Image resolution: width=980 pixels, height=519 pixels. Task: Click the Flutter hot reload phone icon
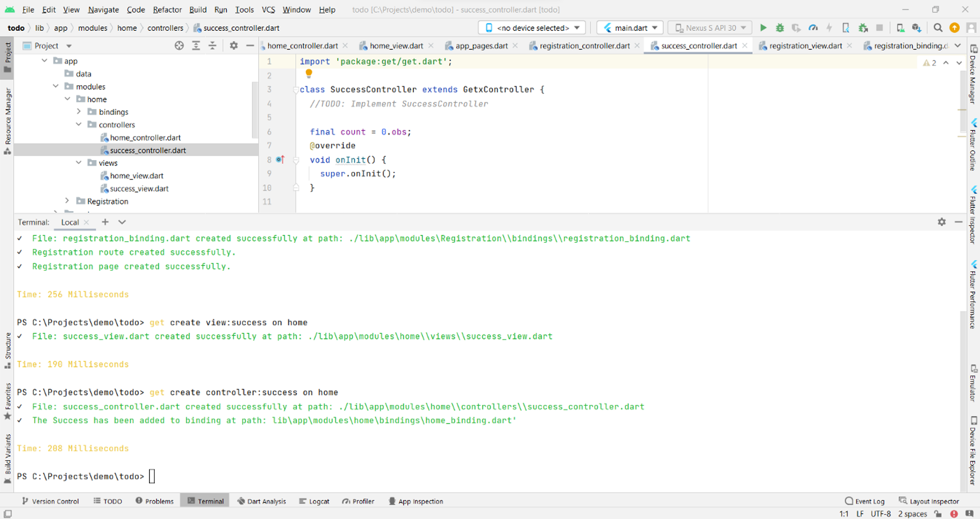point(846,28)
